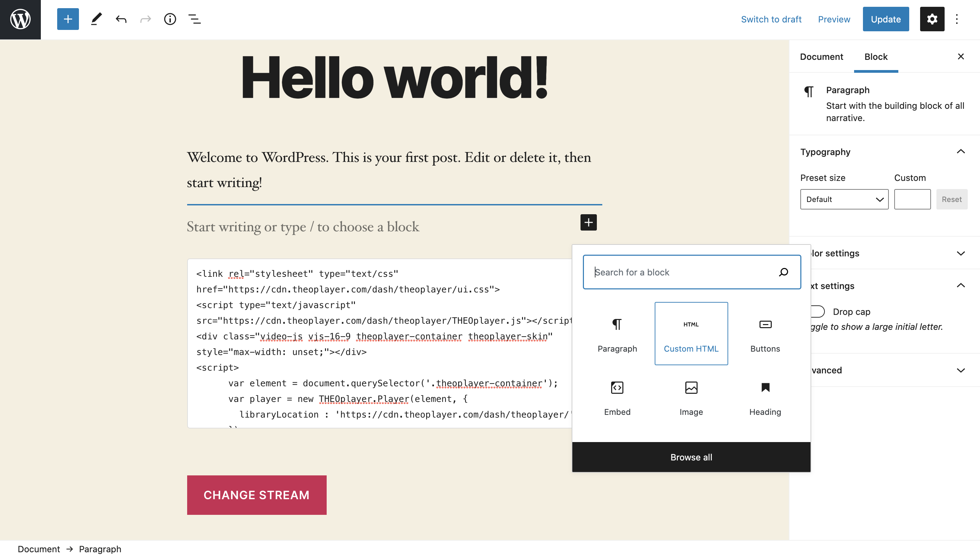Open the block navigation list view
980x557 pixels.
[195, 19]
